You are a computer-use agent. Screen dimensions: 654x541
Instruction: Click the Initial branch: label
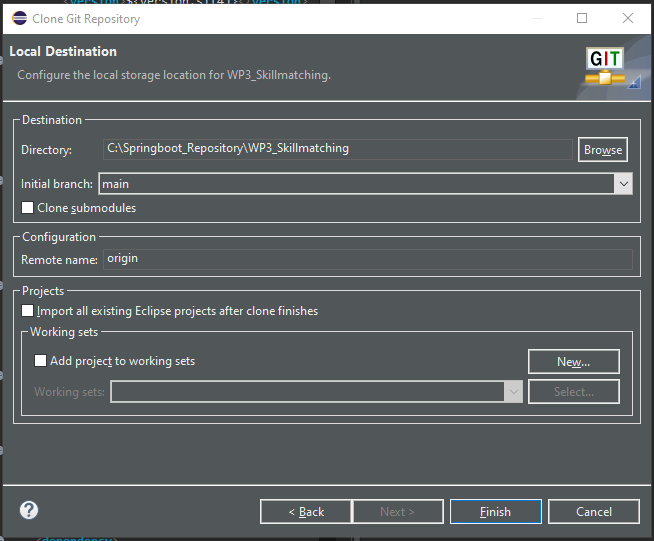point(57,184)
